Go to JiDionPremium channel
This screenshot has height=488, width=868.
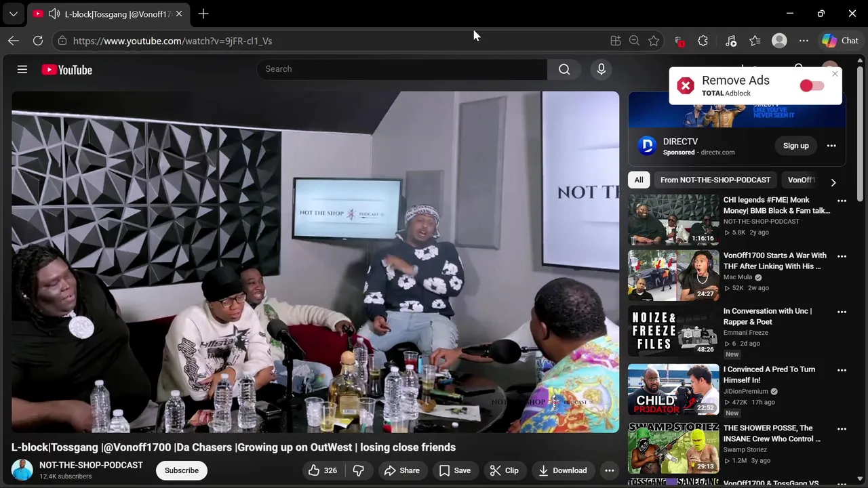(746, 391)
